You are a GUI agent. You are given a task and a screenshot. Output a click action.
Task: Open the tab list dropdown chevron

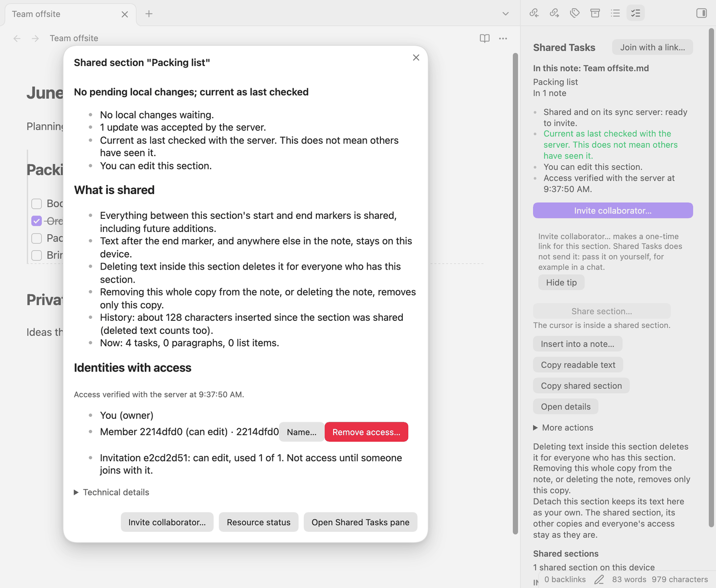coord(506,14)
